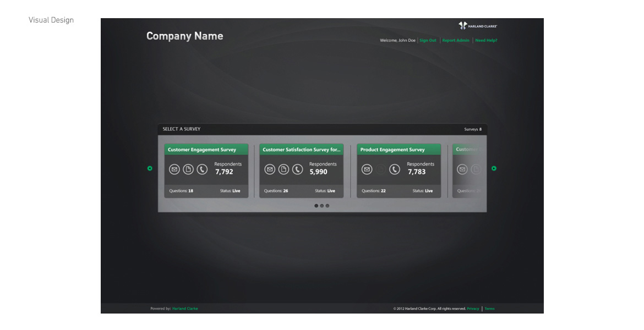Open the Product Engagement Survey title
644x330 pixels.
pyautogui.click(x=392, y=150)
